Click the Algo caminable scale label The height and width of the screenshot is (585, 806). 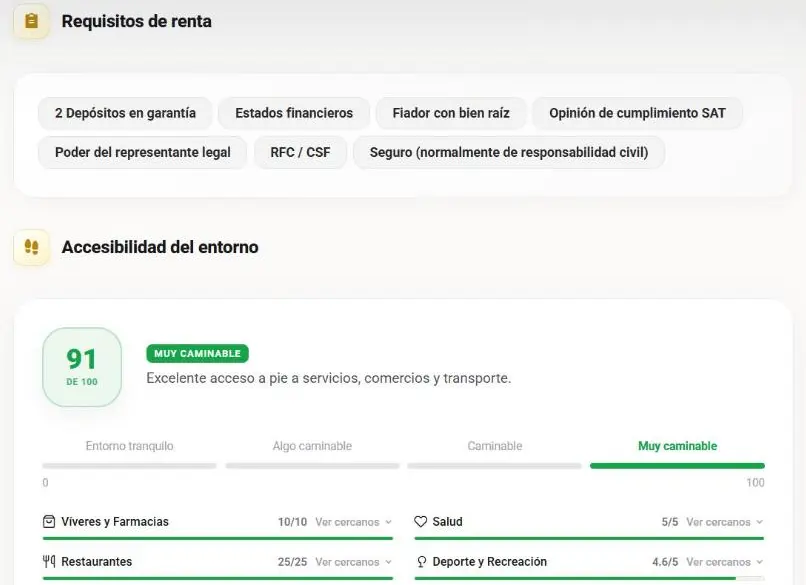coord(312,446)
